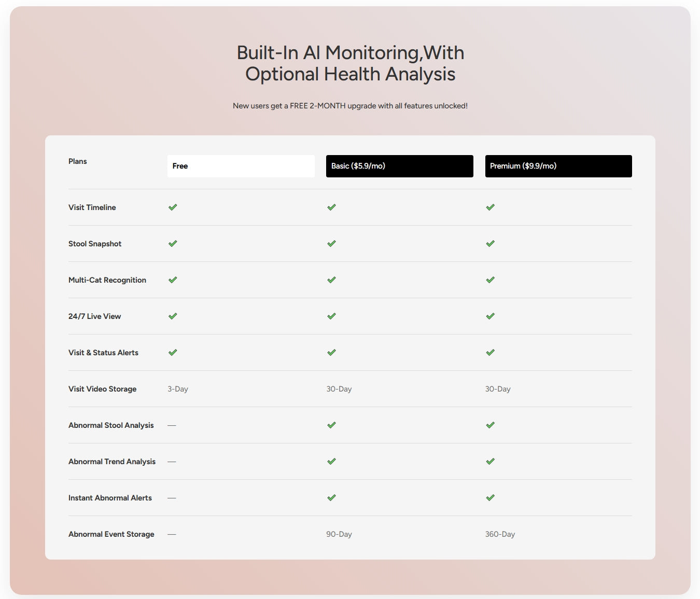Choose the Premium ($9.9/mo) plan header
Viewport: 700px width, 599px height.
558,166
